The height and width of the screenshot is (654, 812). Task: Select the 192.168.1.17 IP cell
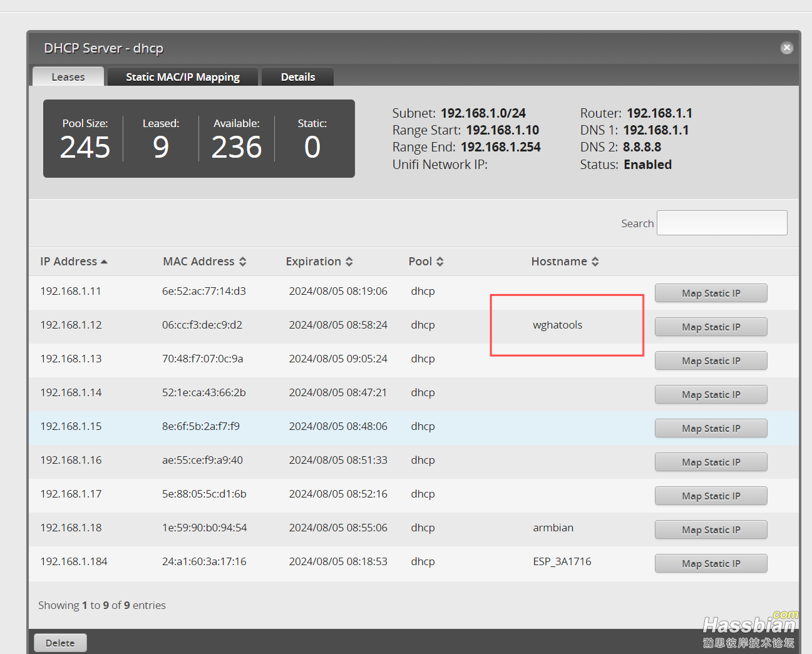tap(71, 494)
